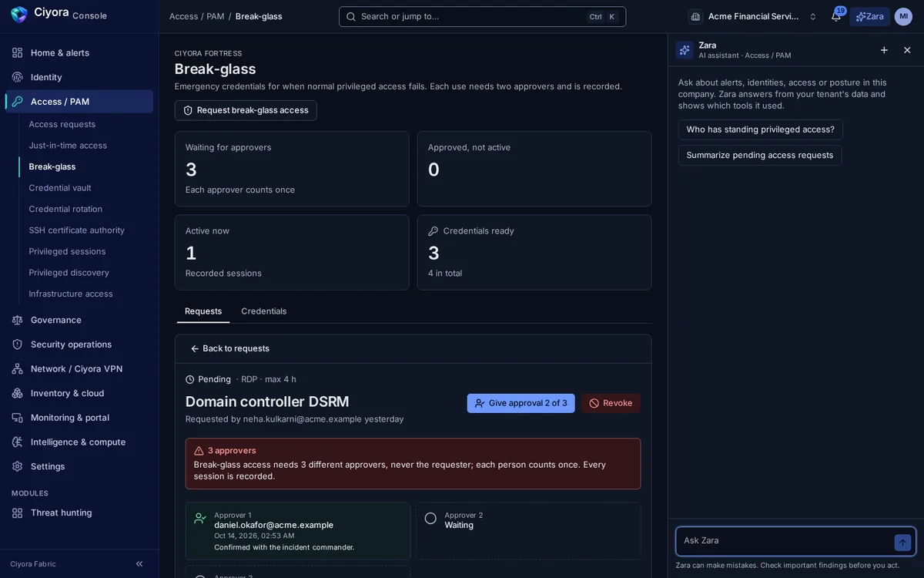Click the Identity fingerprint icon
This screenshot has height=578, width=924.
tap(17, 77)
